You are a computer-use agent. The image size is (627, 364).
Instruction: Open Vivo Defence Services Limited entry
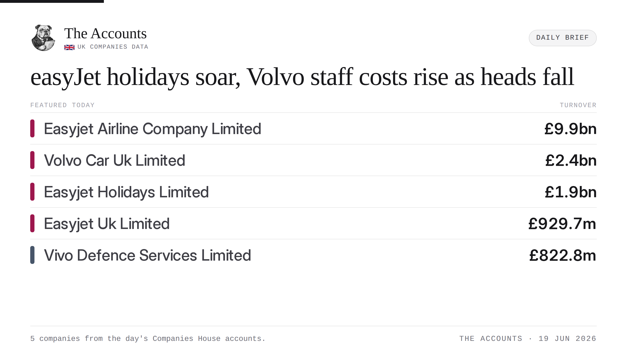point(313,255)
